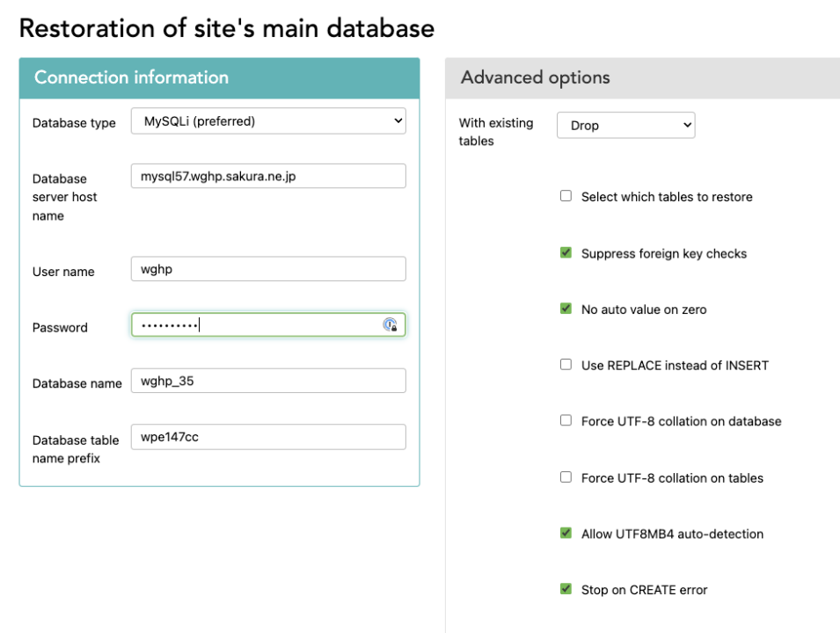Edit the Database name field
Screen dimensions: 840x633
(268, 381)
